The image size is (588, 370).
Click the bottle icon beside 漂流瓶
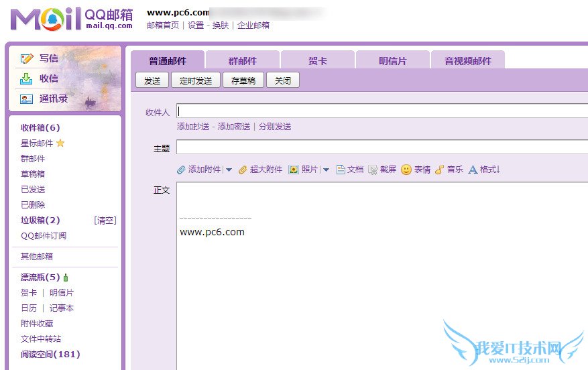[x=66, y=277]
